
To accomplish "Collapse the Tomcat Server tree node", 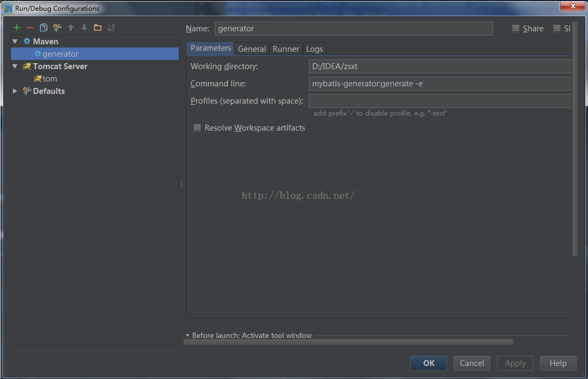I will [x=15, y=66].
